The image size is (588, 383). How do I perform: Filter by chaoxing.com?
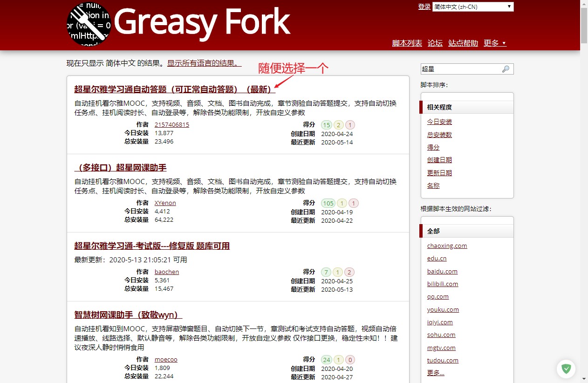(x=447, y=246)
